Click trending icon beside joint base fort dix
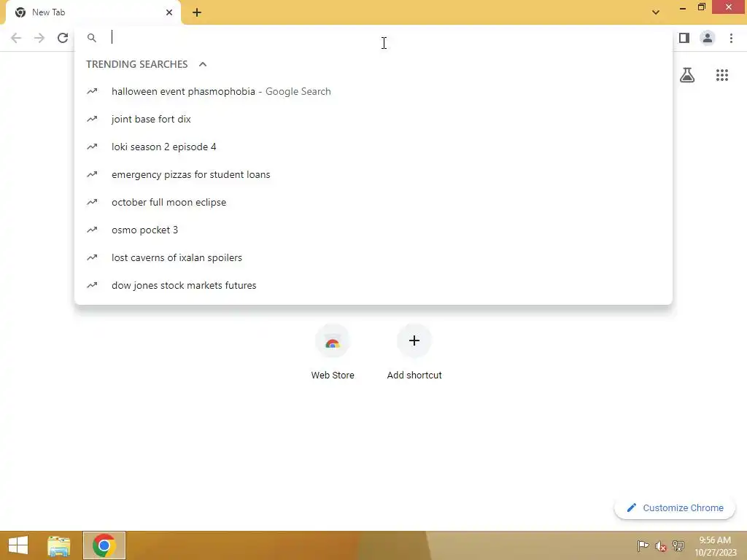 92,119
